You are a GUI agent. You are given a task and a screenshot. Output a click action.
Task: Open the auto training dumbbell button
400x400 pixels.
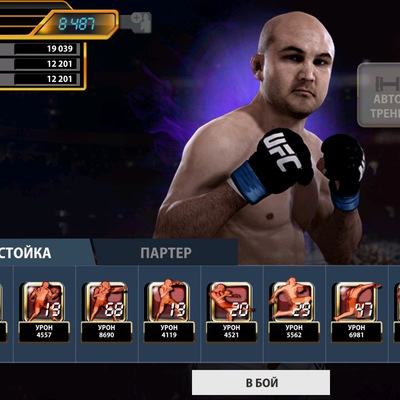[379, 95]
